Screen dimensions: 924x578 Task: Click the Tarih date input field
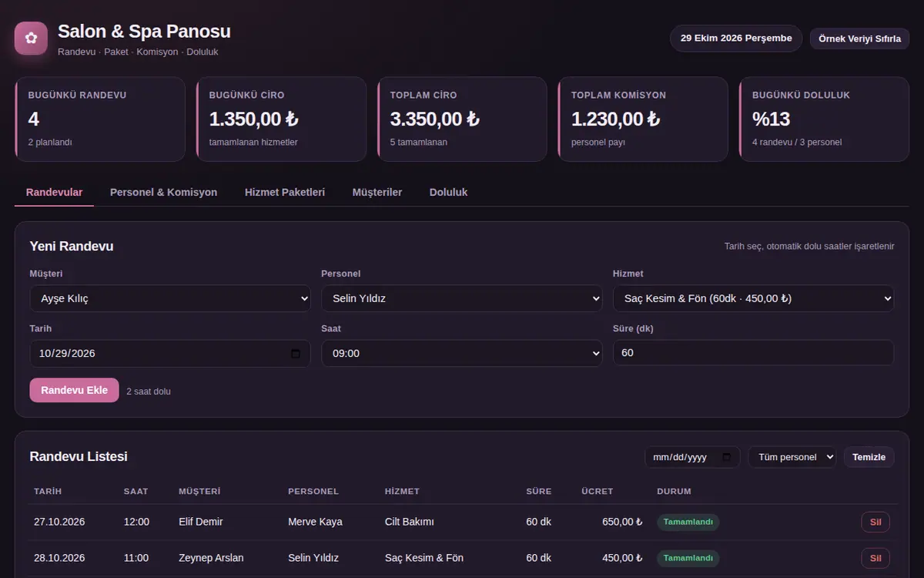pyautogui.click(x=170, y=353)
